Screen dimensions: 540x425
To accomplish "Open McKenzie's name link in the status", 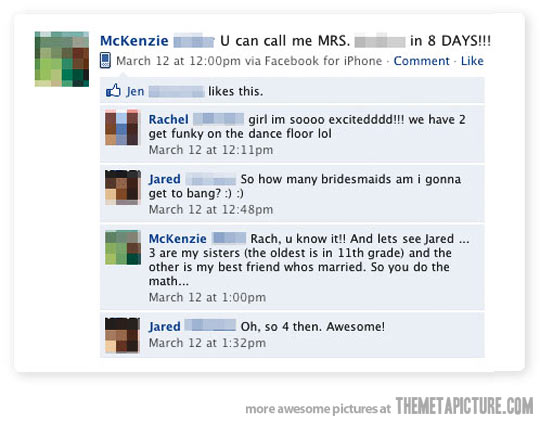I will (134, 41).
